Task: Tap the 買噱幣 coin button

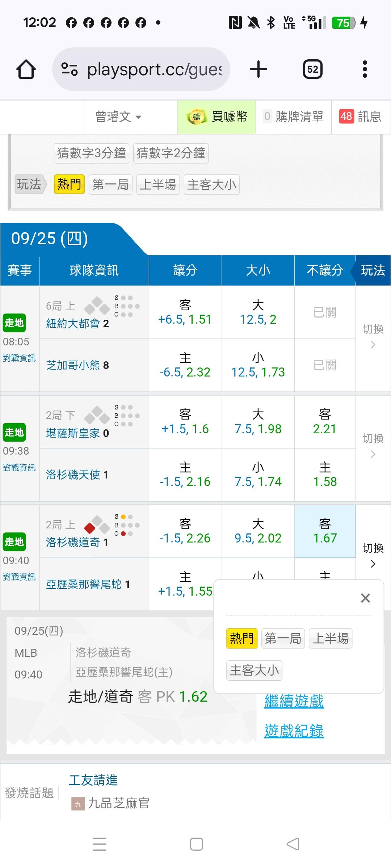Action: point(216,117)
